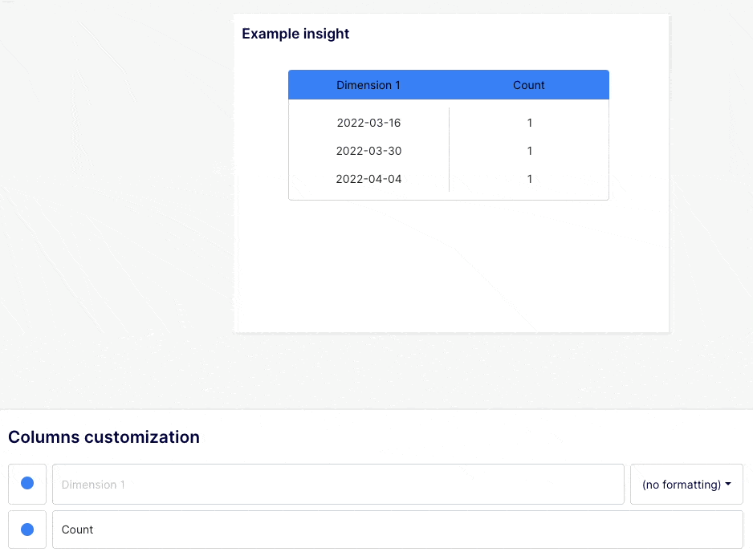
Task: Click the Columns customization heading
Action: click(x=103, y=437)
